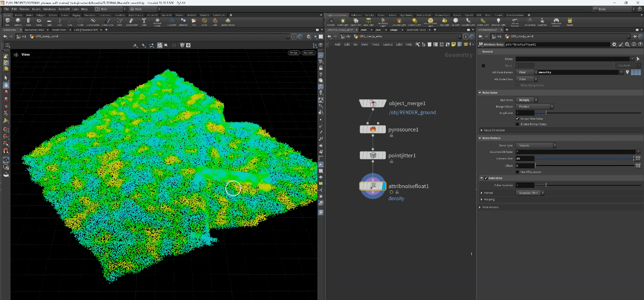644x300 pixels.
Task: Open the Redshift menu
Action: tap(64, 9)
